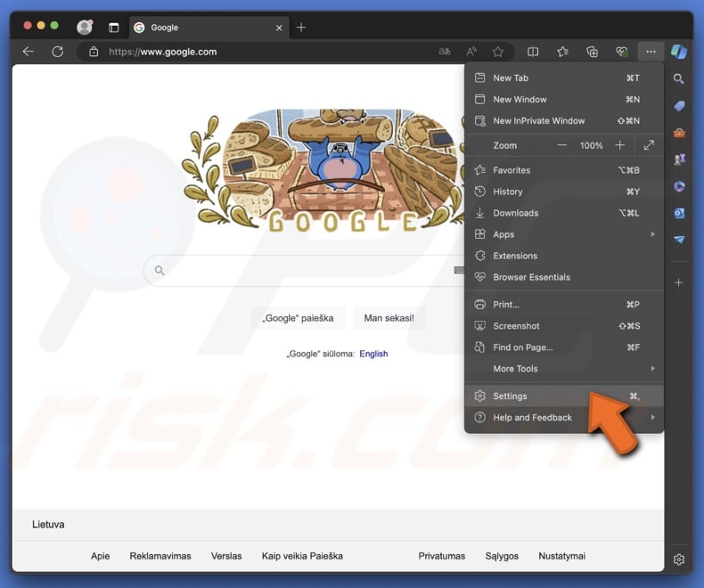
Task: Expand the More Tools submenu
Action: pyautogui.click(x=563, y=369)
